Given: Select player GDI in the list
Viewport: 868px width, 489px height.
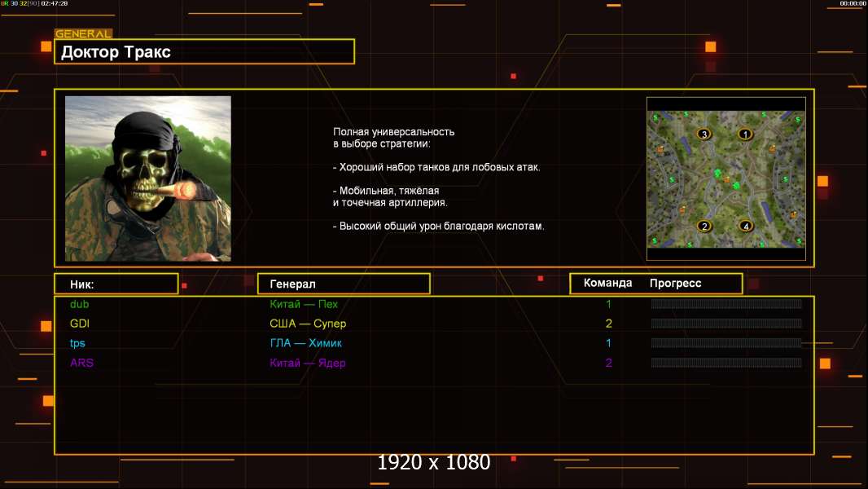Looking at the screenshot, I should pos(79,324).
